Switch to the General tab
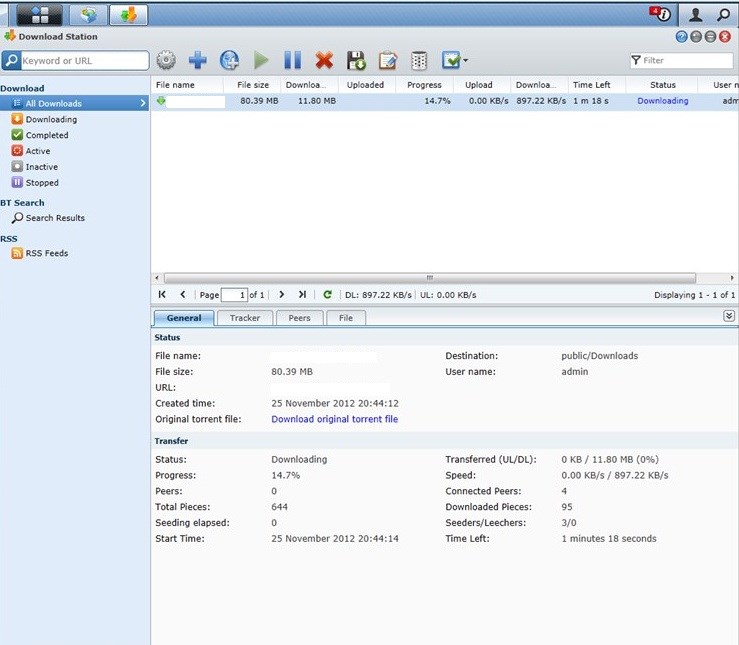This screenshot has width=739, height=645. (x=184, y=318)
